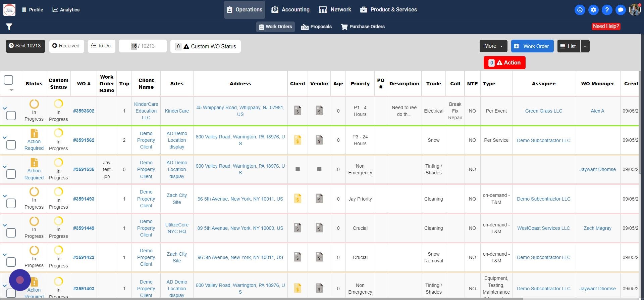This screenshot has height=300, width=644.
Task: Switch to the Accounting menu
Action: pyautogui.click(x=290, y=10)
